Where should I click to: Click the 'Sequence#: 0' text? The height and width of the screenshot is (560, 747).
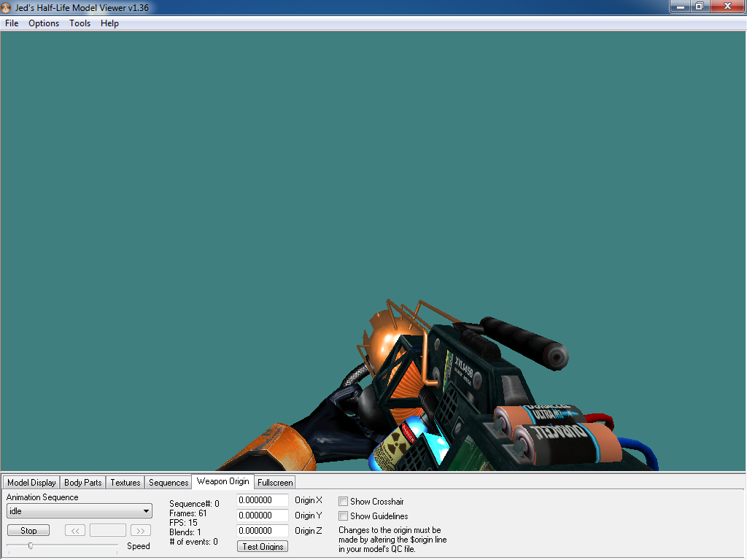tap(194, 504)
